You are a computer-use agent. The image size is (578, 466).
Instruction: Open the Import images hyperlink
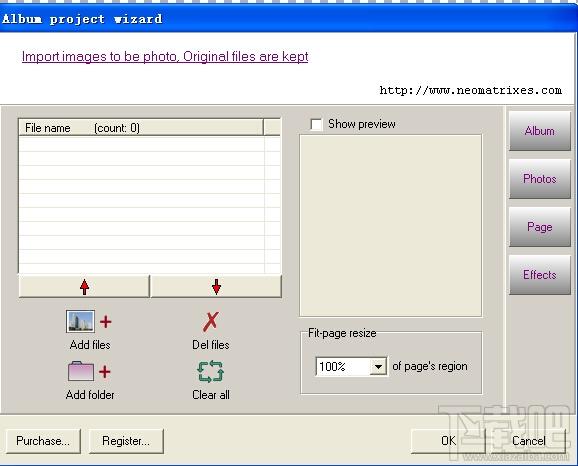pyautogui.click(x=165, y=57)
